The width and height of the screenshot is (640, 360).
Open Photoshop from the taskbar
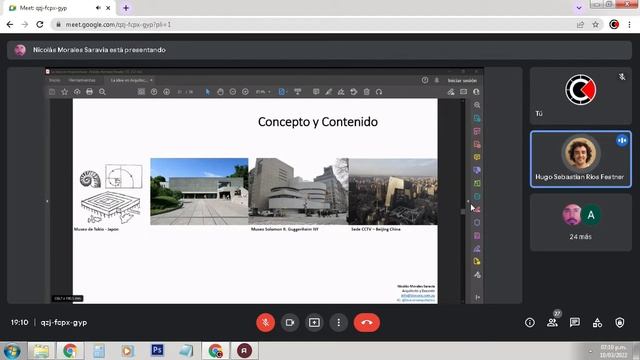[x=157, y=350]
